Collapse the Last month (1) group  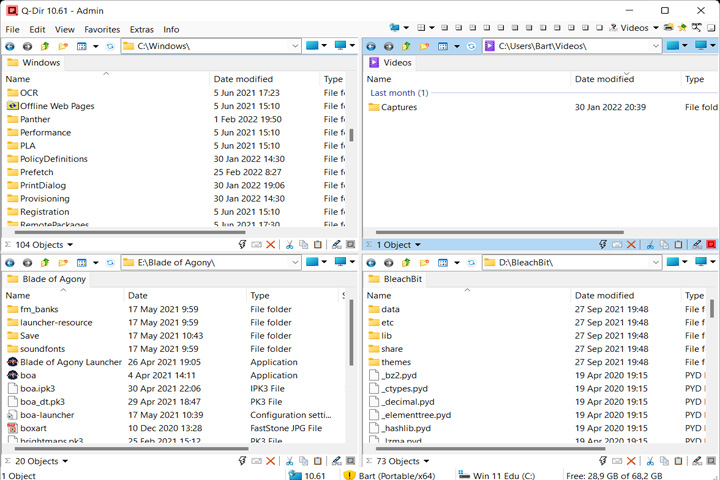point(399,93)
